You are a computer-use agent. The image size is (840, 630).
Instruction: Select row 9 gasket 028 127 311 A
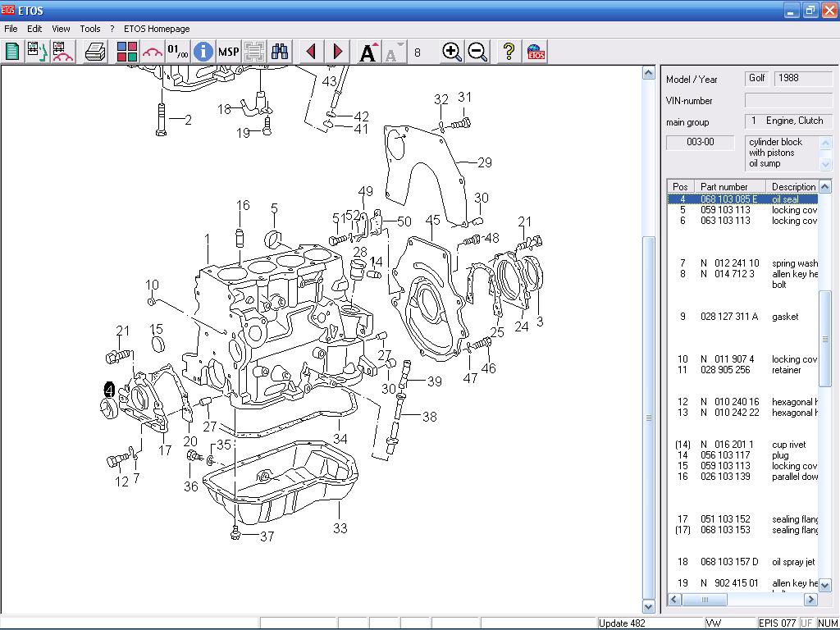pyautogui.click(x=742, y=317)
